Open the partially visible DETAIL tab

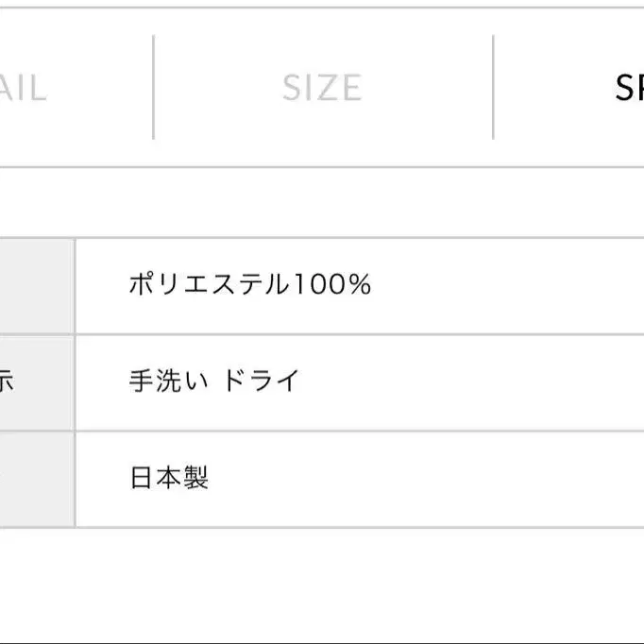(x=23, y=89)
